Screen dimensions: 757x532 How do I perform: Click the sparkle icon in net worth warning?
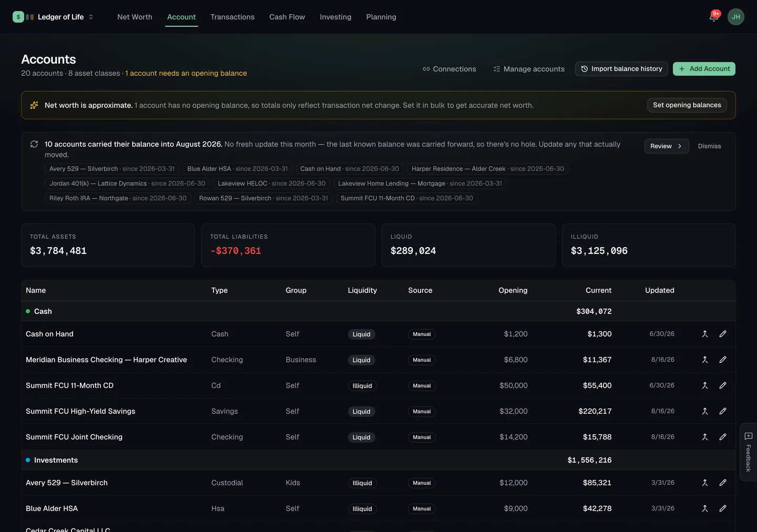pos(34,105)
